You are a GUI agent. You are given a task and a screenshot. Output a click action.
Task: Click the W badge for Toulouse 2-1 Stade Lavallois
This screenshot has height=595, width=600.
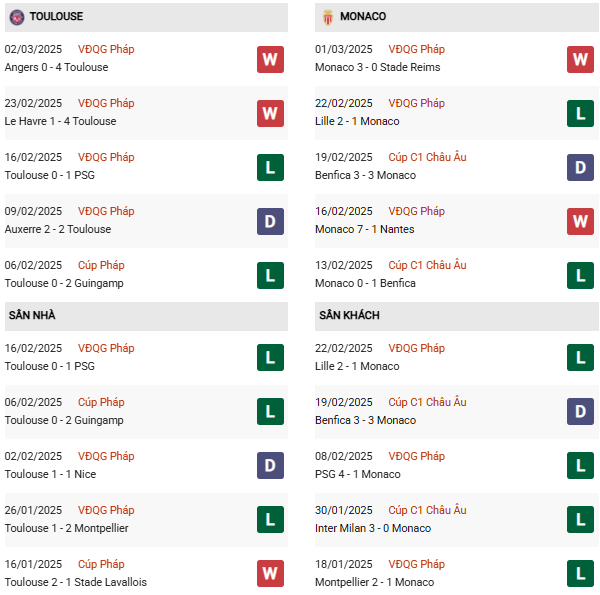[270, 574]
